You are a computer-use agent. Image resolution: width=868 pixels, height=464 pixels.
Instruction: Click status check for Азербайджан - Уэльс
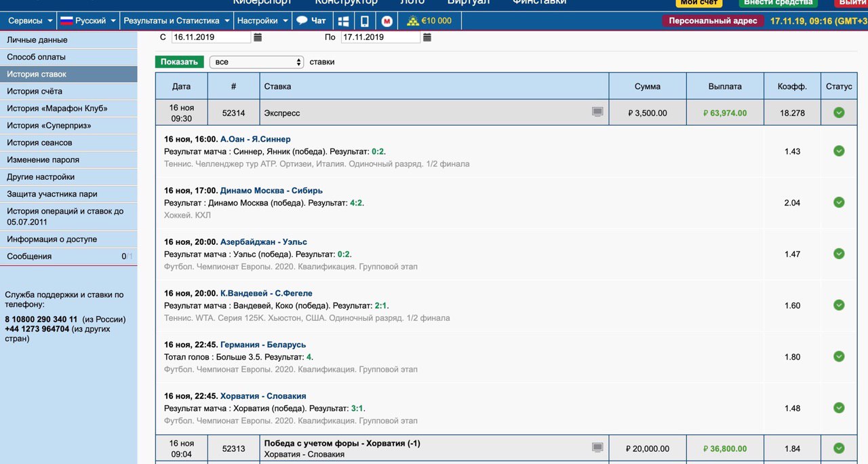(x=839, y=254)
